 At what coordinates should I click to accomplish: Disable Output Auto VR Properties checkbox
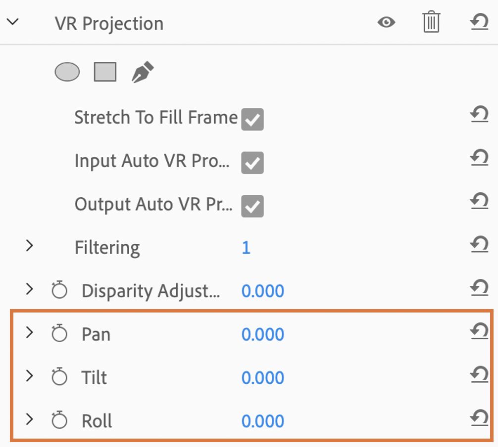coord(252,206)
